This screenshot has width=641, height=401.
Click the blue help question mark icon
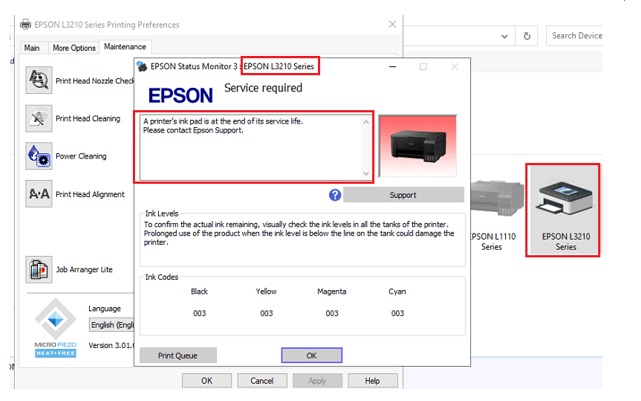[335, 195]
